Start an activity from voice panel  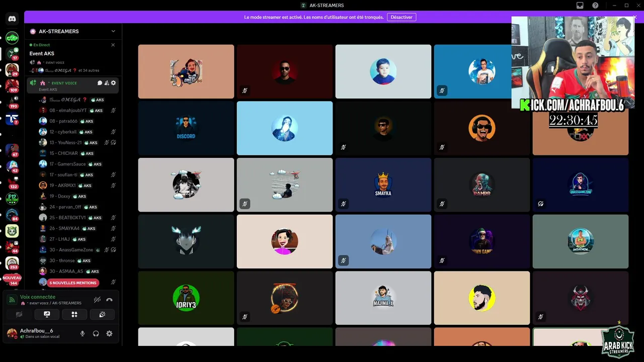[74, 314]
